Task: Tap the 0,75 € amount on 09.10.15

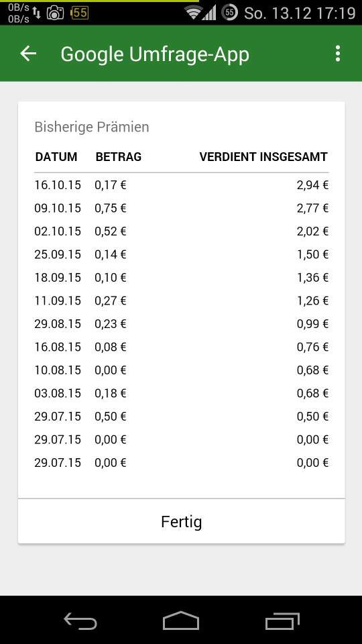Action: point(111,208)
